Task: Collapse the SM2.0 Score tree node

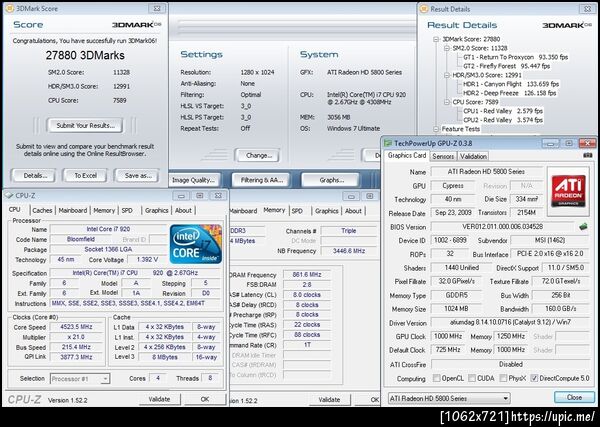Action: [447, 49]
